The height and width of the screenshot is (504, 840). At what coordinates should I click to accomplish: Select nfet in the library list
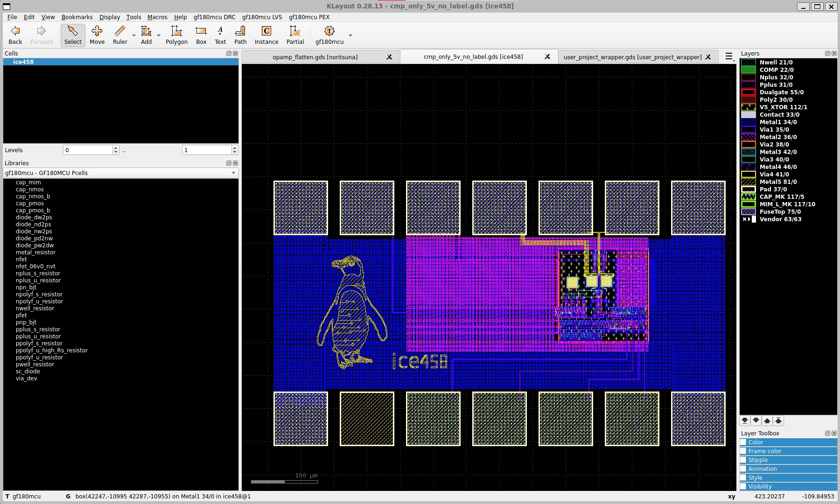[21, 259]
